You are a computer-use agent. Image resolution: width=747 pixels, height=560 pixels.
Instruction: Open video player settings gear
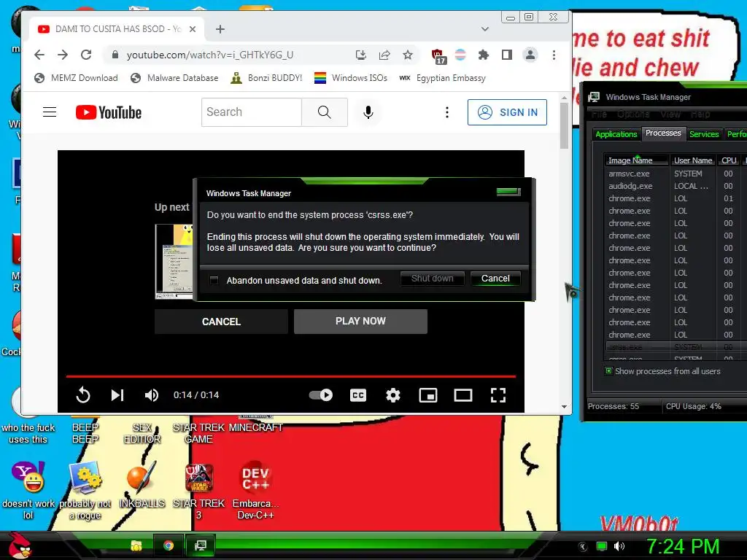click(393, 394)
